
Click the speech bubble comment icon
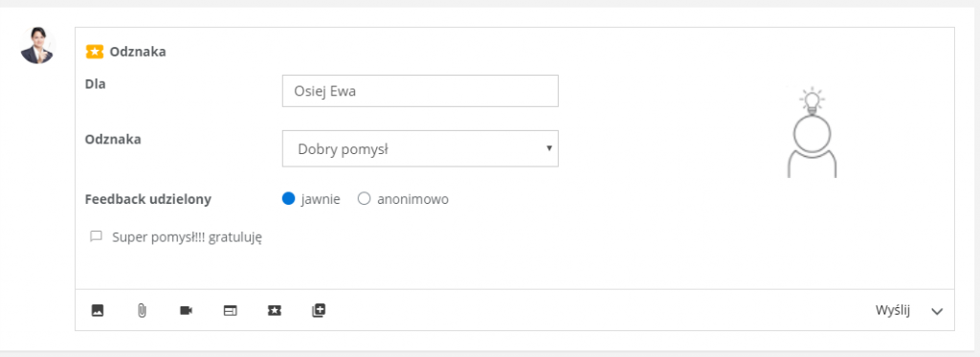[x=96, y=236]
